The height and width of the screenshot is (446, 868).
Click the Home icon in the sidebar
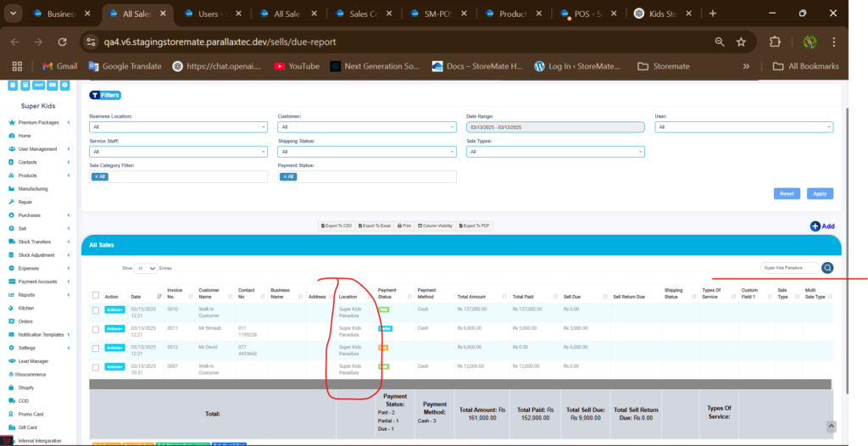click(x=12, y=136)
